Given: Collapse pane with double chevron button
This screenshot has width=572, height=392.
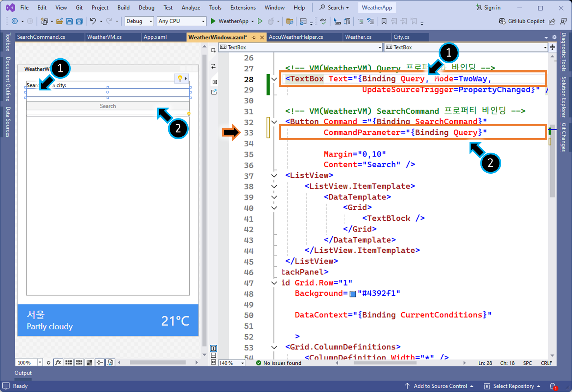Looking at the screenshot, I should pyautogui.click(x=213, y=362).
